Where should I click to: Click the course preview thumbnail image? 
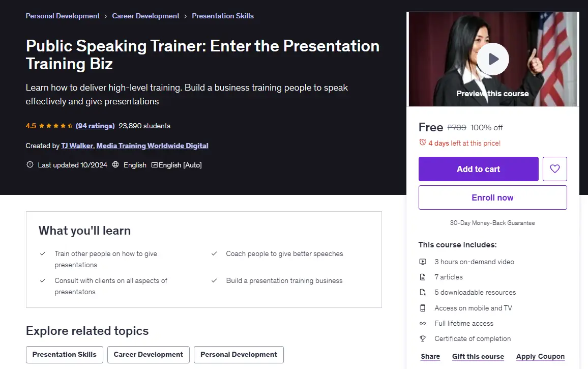coord(493,59)
